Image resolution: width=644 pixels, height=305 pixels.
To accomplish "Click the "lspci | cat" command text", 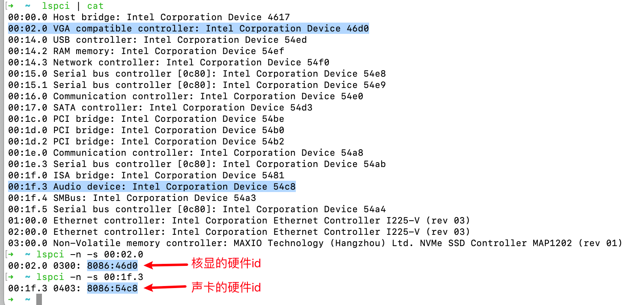I will coord(73,6).
